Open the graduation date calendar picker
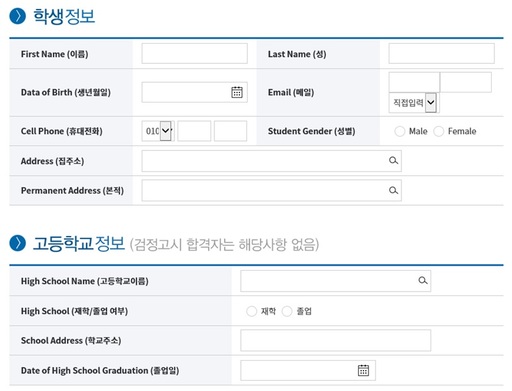 [x=363, y=370]
